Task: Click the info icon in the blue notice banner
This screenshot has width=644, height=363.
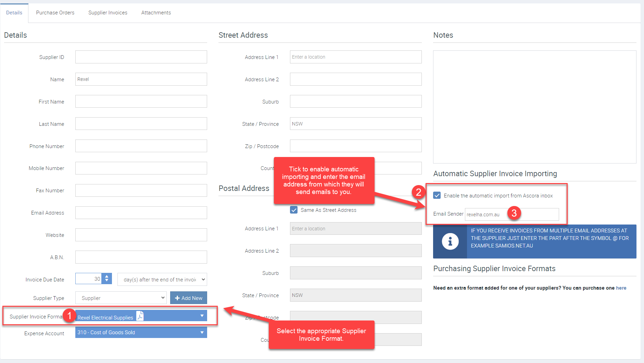Action: [450, 241]
